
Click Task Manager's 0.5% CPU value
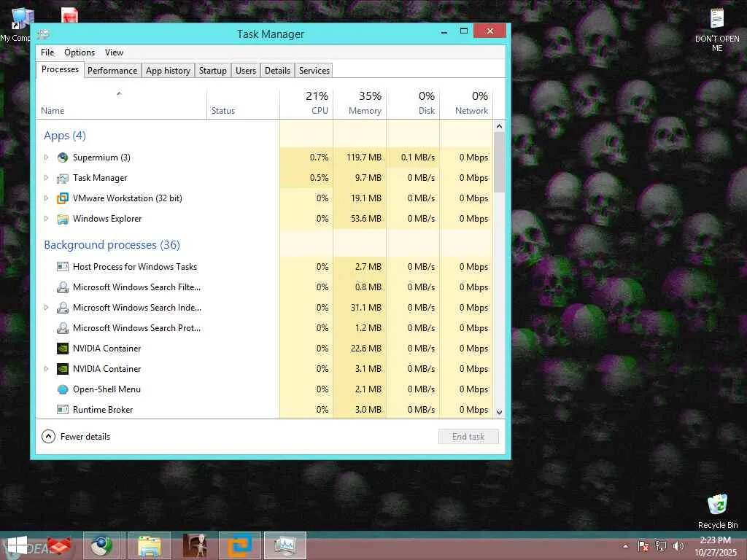tap(319, 178)
